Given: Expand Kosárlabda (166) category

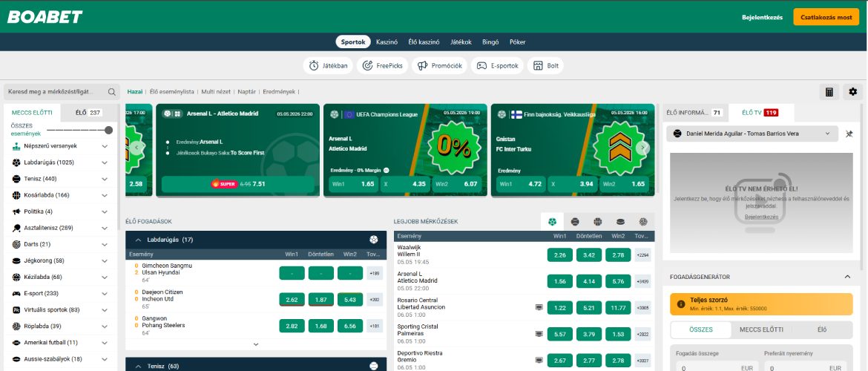Looking at the screenshot, I should point(105,195).
